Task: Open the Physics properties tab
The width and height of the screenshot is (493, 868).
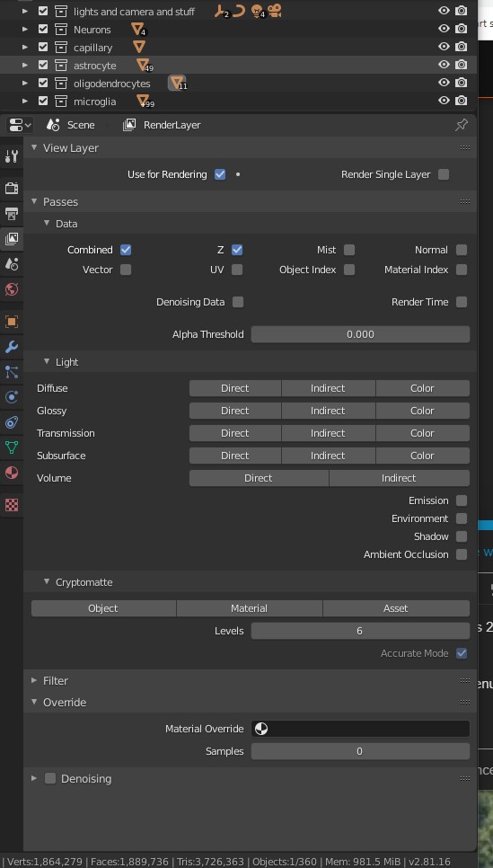Action: (12, 397)
